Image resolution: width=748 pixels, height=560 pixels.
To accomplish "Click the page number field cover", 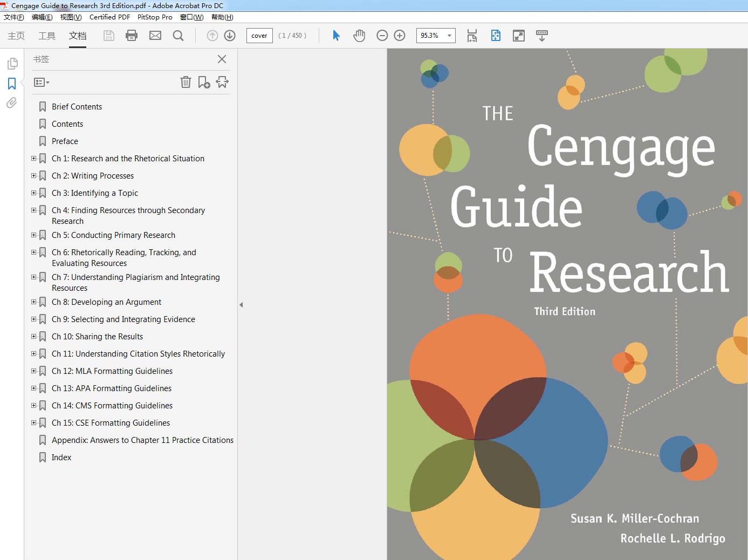I will (x=259, y=36).
